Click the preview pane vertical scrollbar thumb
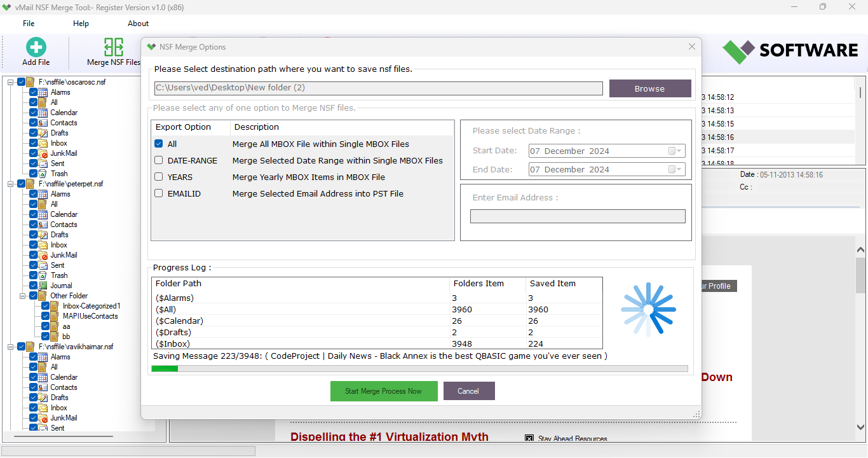The image size is (868, 458). coord(860,275)
